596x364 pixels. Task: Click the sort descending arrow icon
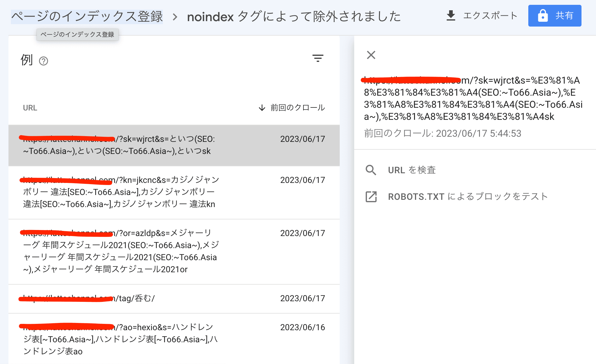point(262,108)
